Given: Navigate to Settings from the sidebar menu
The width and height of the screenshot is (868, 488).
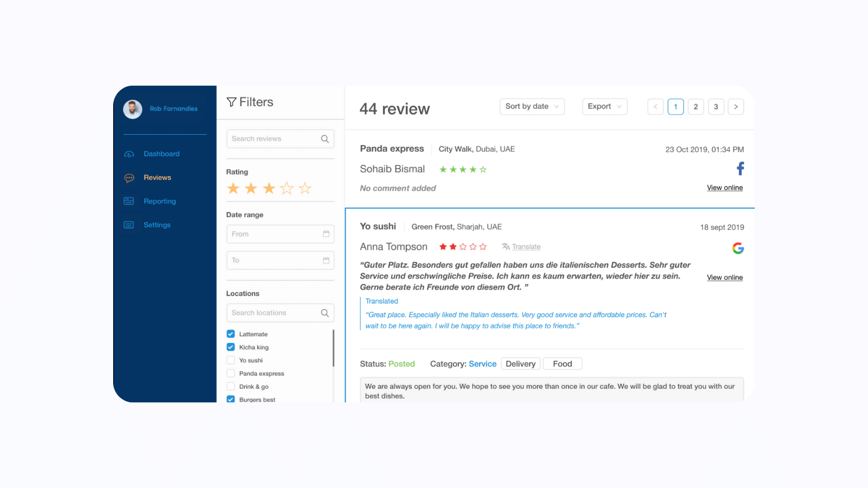Looking at the screenshot, I should (157, 225).
